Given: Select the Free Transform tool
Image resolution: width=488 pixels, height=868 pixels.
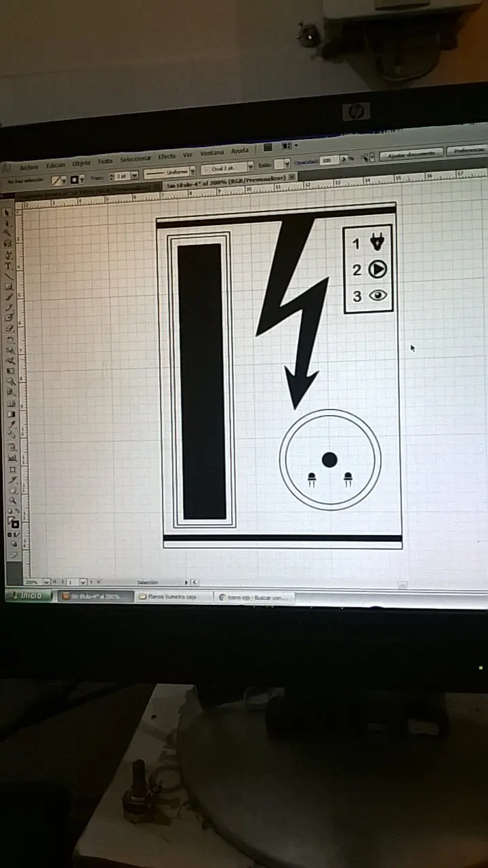Looking at the screenshot, I should pyautogui.click(x=10, y=371).
